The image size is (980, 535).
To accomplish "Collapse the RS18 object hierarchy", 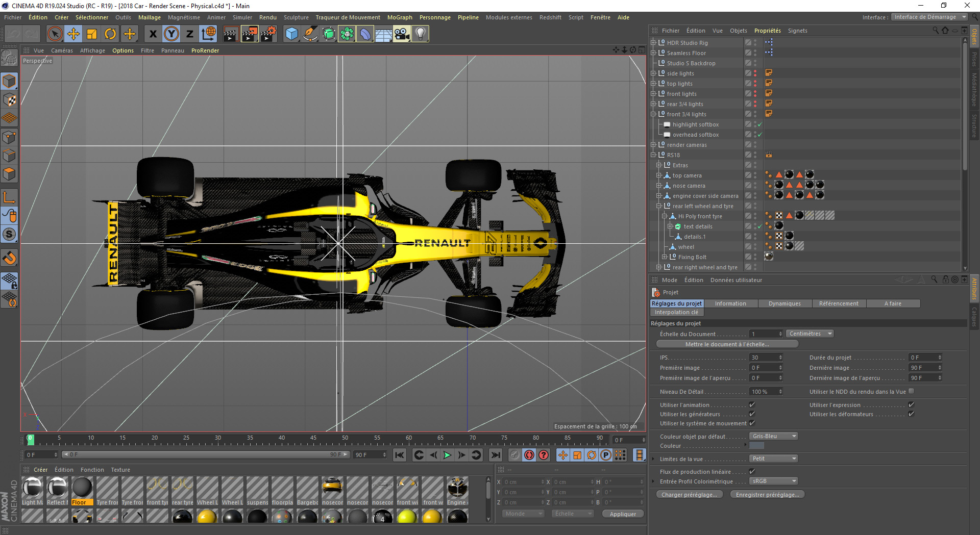I will 653,155.
